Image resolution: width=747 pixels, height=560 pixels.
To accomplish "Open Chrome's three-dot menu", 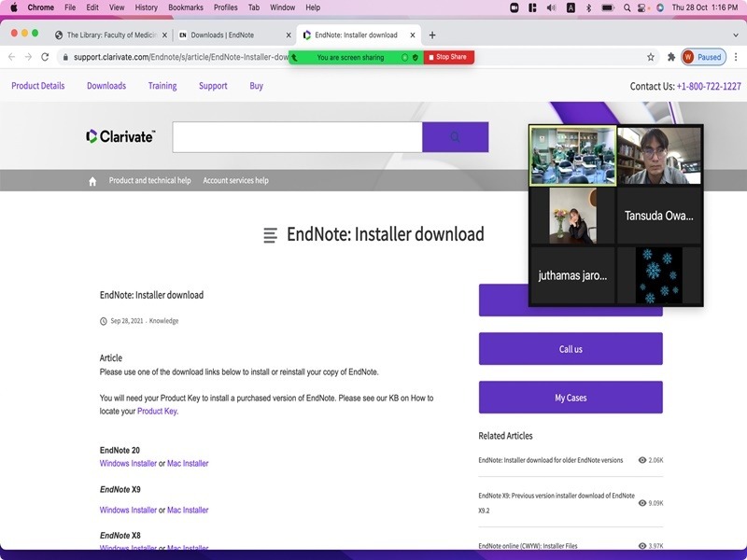I will click(736, 57).
